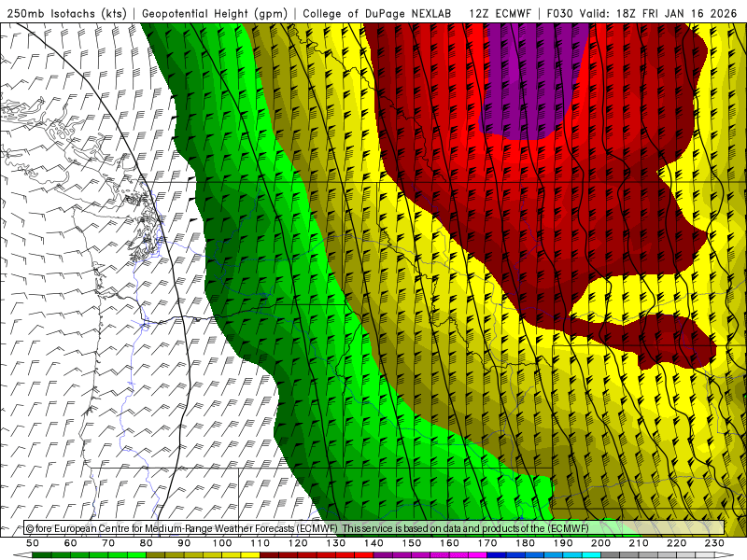Click the purple jet core on the map

point(531,81)
